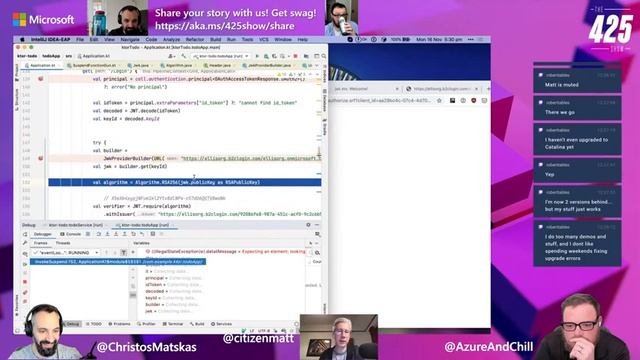Click the Rerun icon in the debug sidebar

(x=25, y=234)
